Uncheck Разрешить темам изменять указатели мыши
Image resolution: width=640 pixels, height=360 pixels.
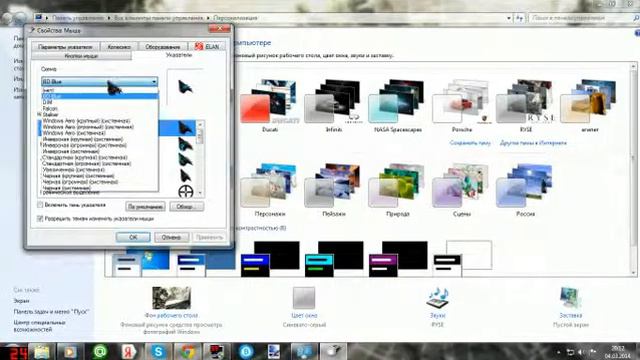click(40, 219)
